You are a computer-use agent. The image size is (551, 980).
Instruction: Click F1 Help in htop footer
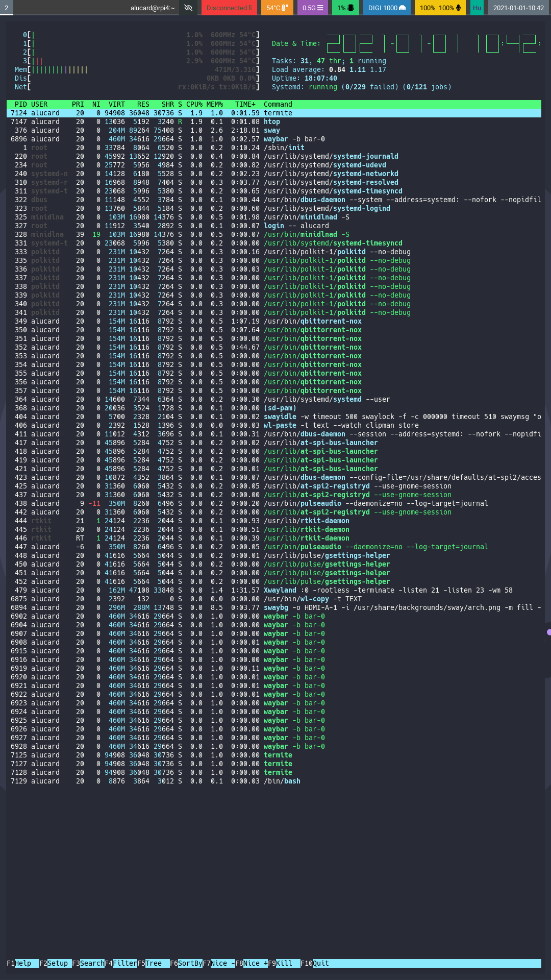23,963
